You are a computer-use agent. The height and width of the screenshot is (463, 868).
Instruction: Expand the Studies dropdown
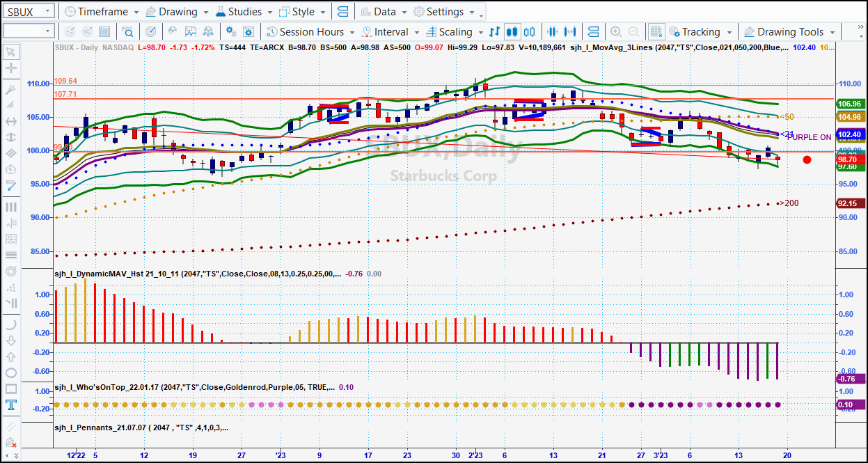[x=244, y=12]
